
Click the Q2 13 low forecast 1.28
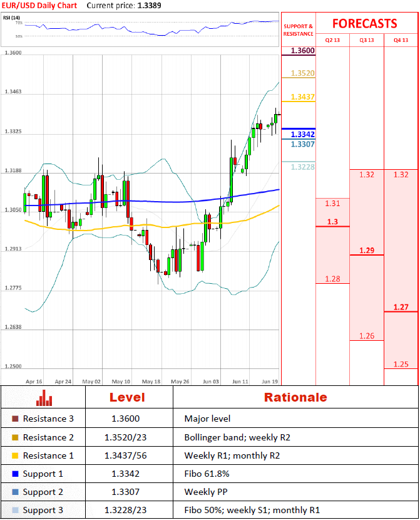[332, 279]
